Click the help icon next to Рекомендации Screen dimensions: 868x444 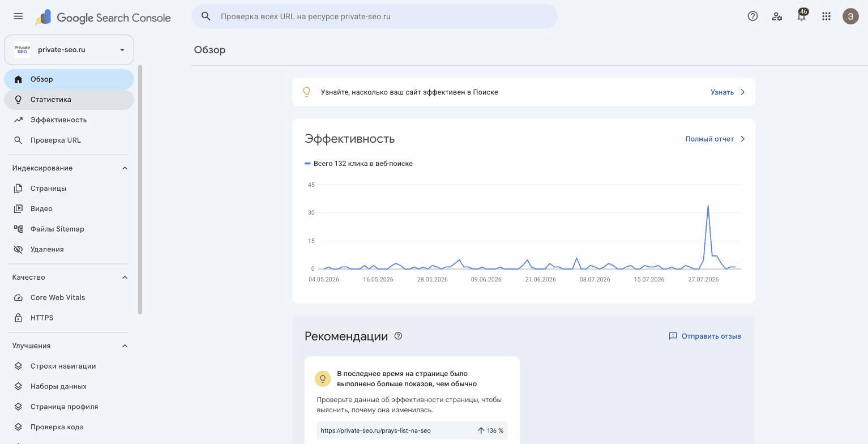click(398, 336)
